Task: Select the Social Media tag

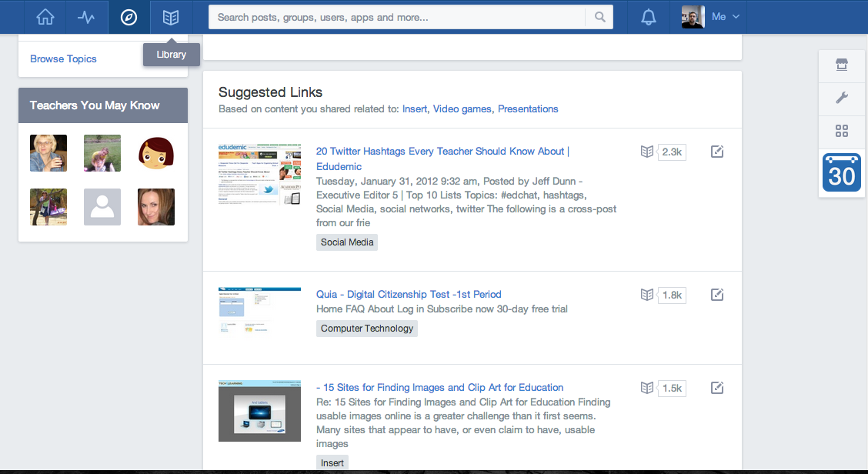Action: [x=347, y=242]
